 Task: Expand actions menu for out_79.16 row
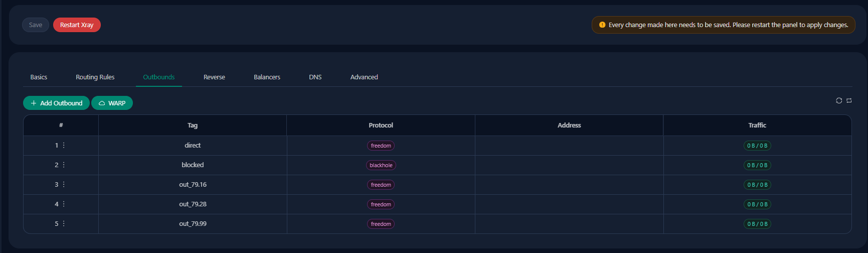(64, 184)
